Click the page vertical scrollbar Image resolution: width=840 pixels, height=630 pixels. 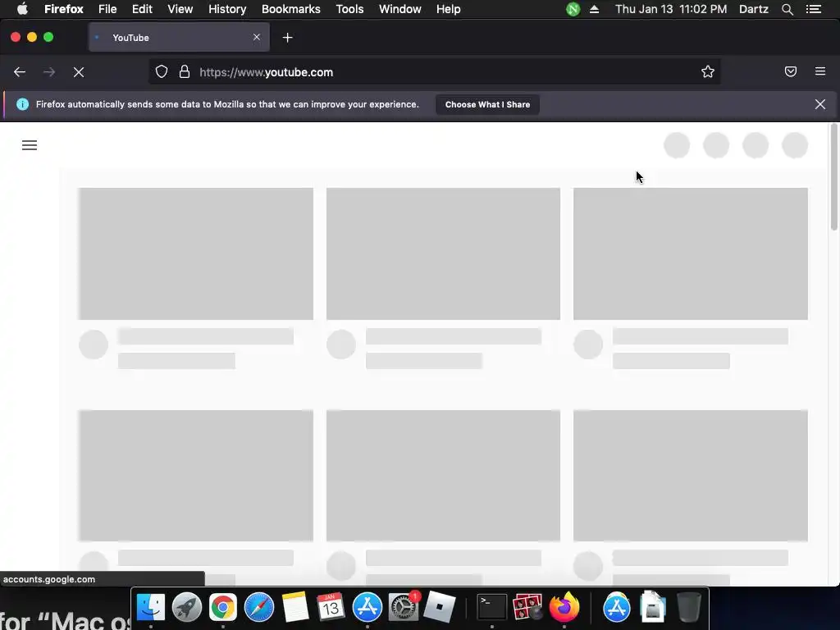[x=833, y=177]
